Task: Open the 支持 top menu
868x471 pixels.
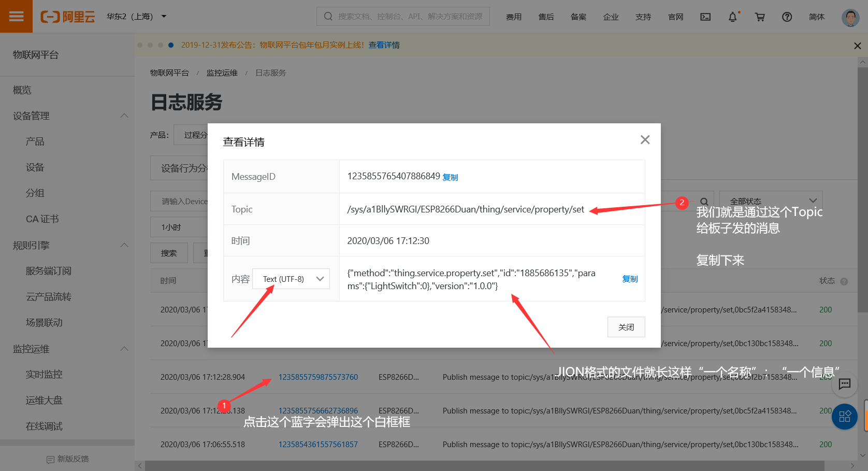Action: click(x=643, y=17)
